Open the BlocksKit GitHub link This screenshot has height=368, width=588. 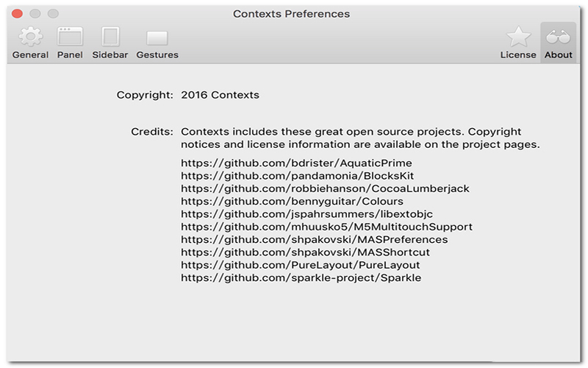click(297, 176)
